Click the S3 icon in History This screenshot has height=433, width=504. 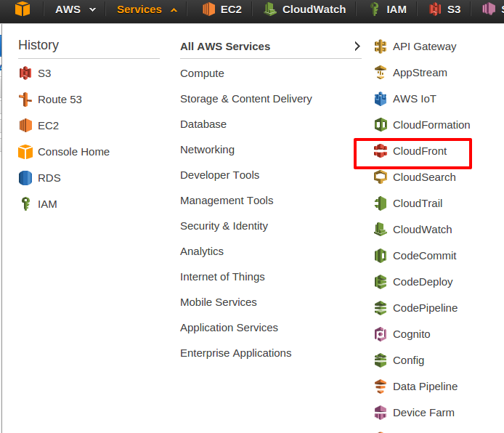point(25,73)
